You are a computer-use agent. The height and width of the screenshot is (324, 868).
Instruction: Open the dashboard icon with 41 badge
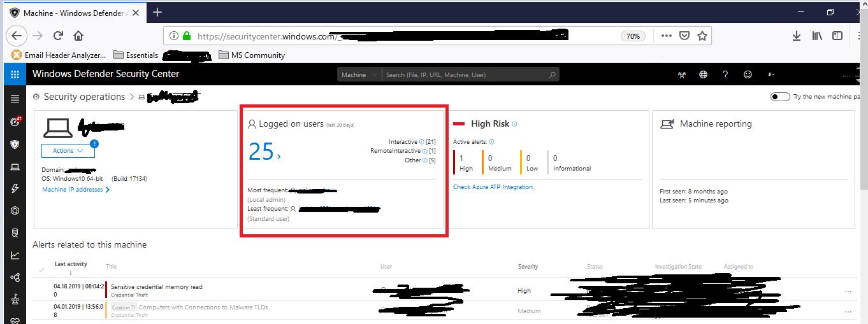(15, 122)
